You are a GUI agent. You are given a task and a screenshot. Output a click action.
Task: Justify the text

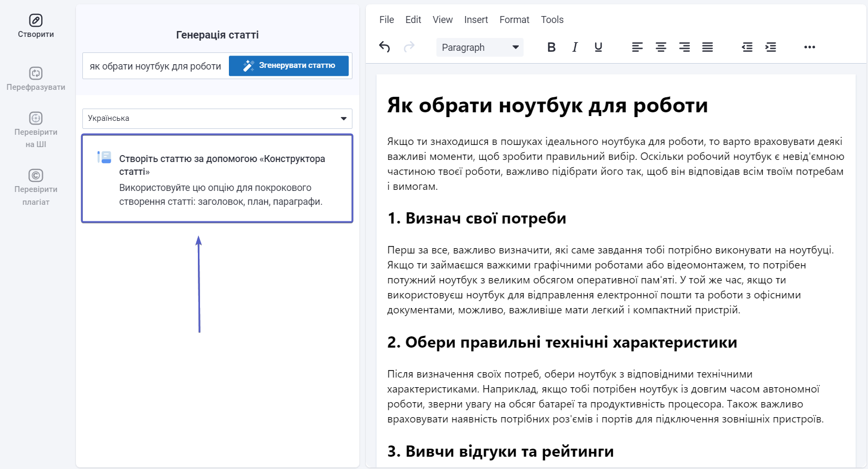[x=708, y=47]
